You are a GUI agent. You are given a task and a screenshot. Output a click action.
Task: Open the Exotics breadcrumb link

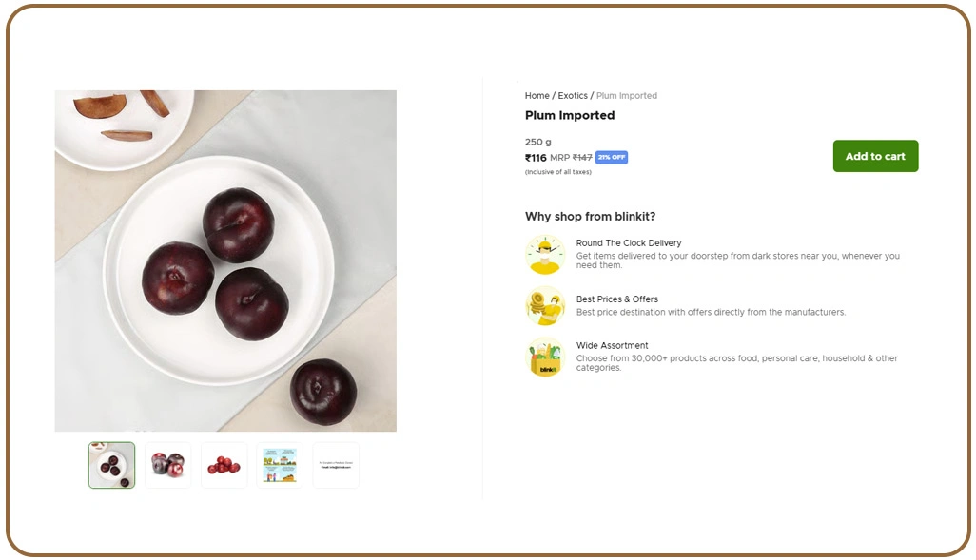573,95
